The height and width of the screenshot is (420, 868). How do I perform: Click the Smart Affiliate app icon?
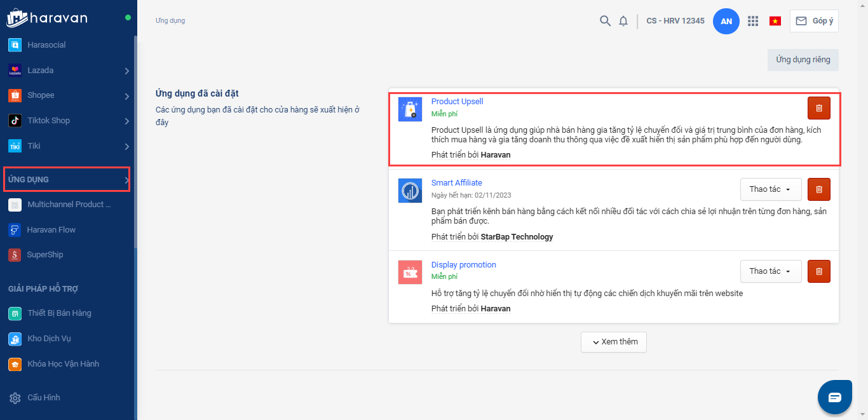click(x=410, y=191)
